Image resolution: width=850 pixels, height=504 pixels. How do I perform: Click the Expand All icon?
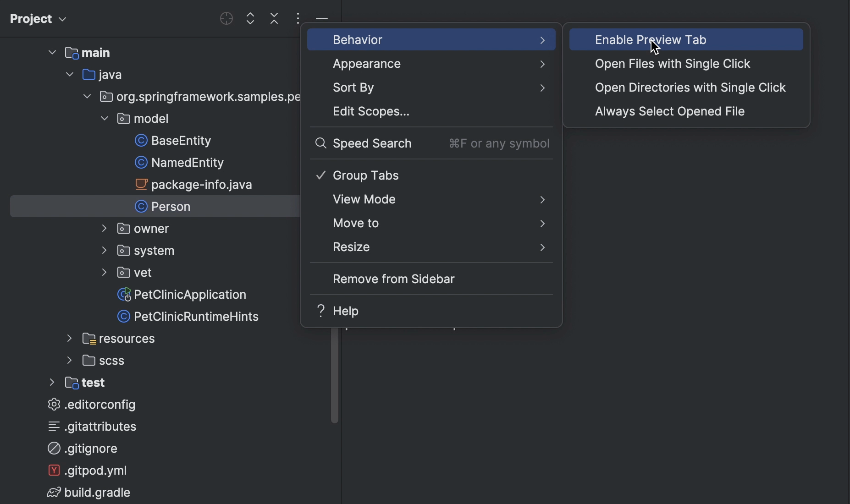click(x=250, y=18)
